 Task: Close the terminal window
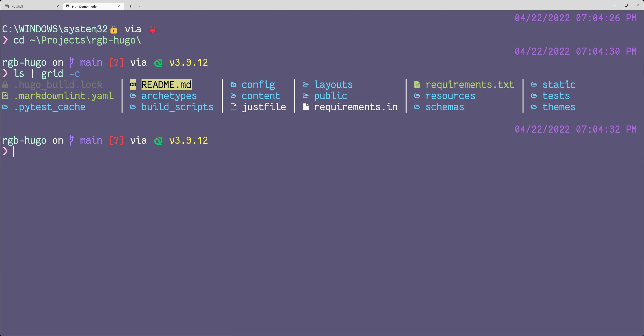[638, 5]
